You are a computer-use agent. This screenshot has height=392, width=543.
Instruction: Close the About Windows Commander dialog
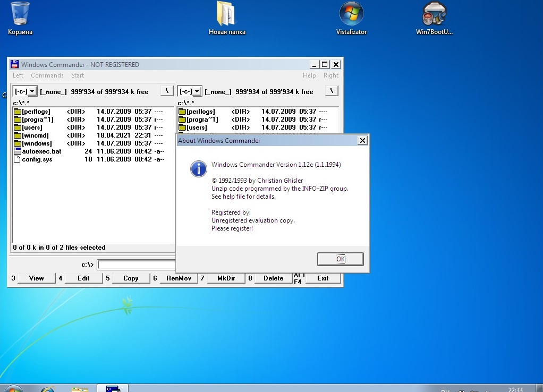tap(362, 140)
